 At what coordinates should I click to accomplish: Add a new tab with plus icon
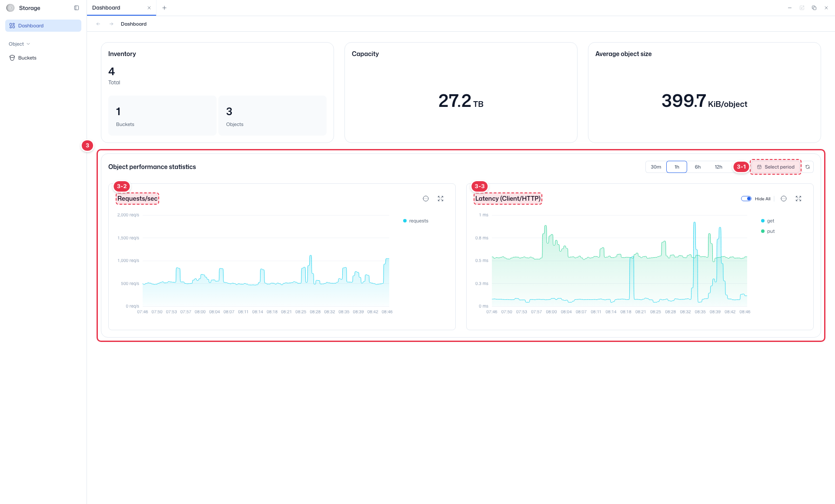(164, 8)
